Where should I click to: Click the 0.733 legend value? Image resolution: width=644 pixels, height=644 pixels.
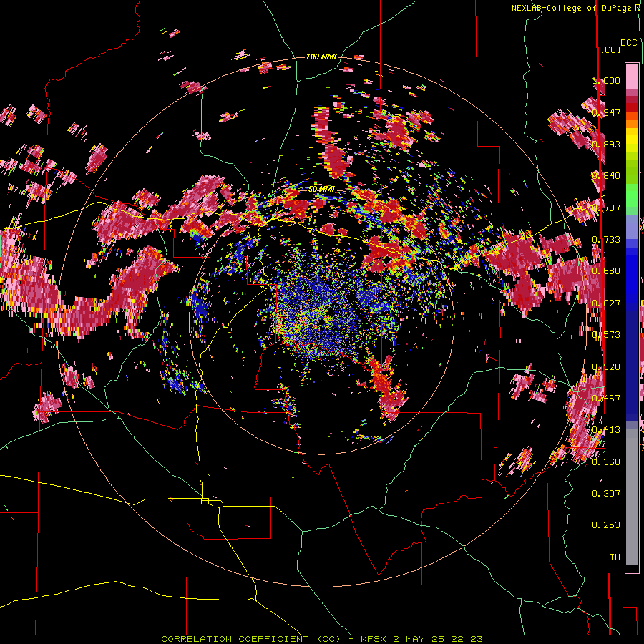point(606,240)
